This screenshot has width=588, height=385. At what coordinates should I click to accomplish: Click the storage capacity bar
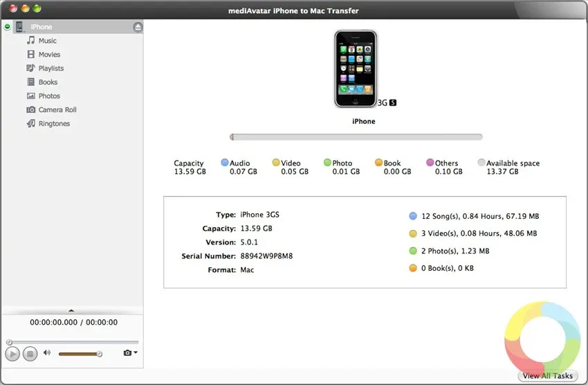pyautogui.click(x=356, y=137)
